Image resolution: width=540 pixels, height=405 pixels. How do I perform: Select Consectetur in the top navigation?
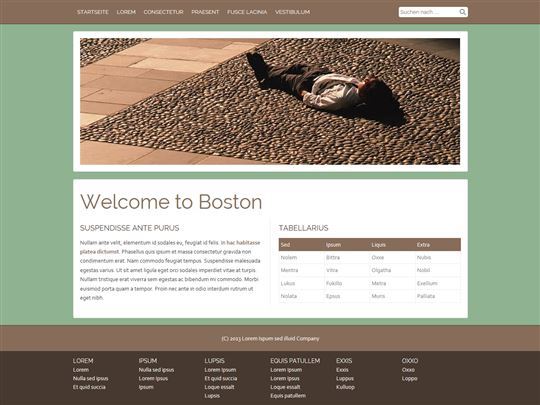click(x=164, y=12)
